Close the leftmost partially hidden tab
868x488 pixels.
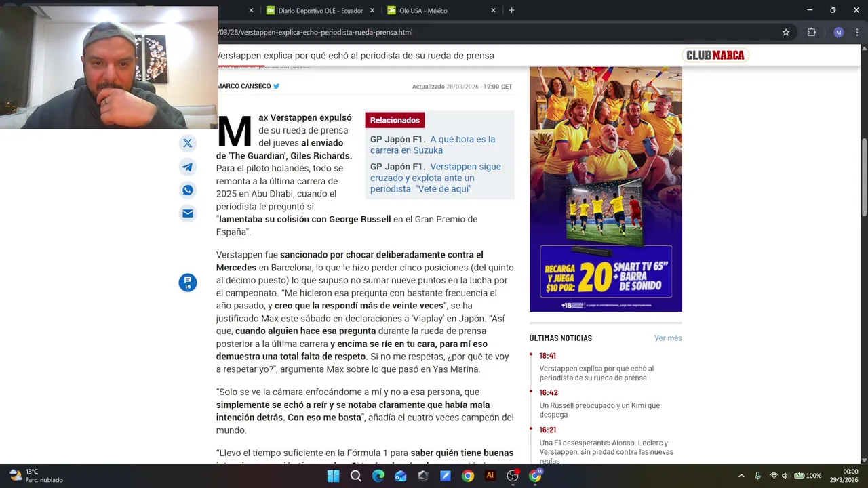point(251,10)
